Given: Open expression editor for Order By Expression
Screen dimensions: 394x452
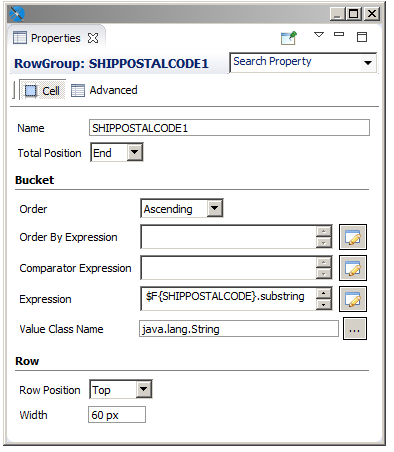Looking at the screenshot, I should pyautogui.click(x=353, y=237).
